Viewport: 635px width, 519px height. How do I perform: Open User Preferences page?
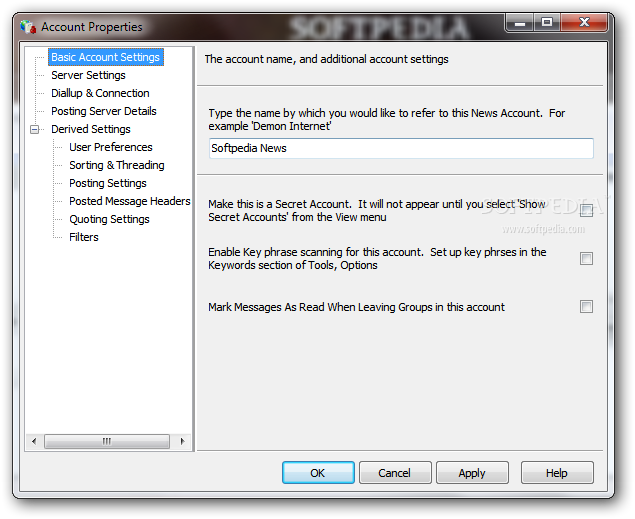(x=111, y=147)
